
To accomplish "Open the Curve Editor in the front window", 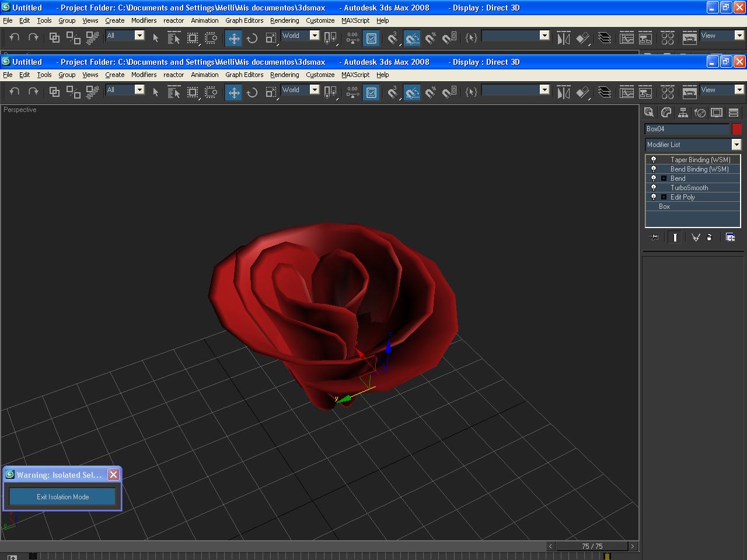I will coord(627,92).
